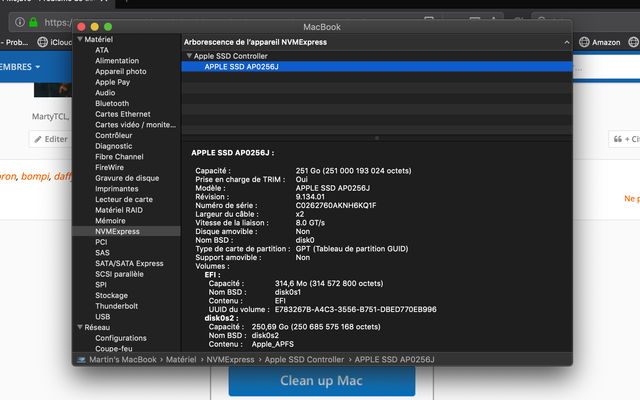Click the 8.0 GT/s link speed value
Image resolution: width=640 pixels, height=400 pixels.
pyautogui.click(x=310, y=223)
